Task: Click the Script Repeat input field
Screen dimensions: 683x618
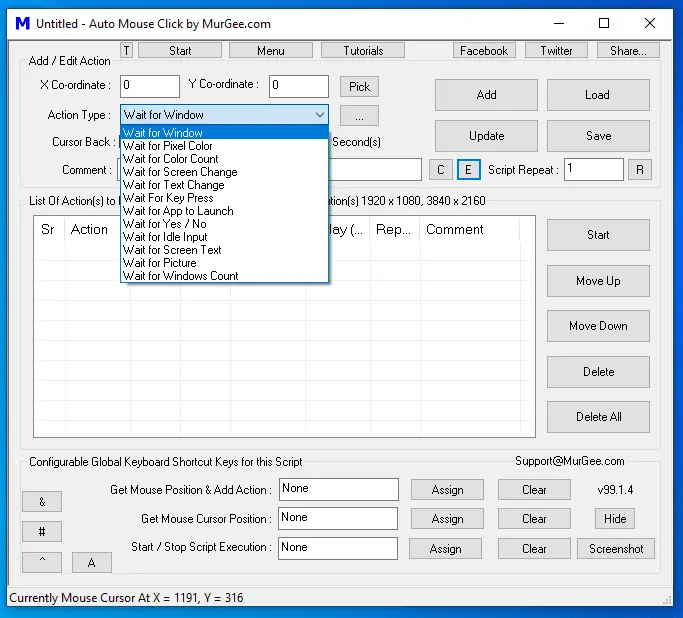Action: (x=594, y=169)
